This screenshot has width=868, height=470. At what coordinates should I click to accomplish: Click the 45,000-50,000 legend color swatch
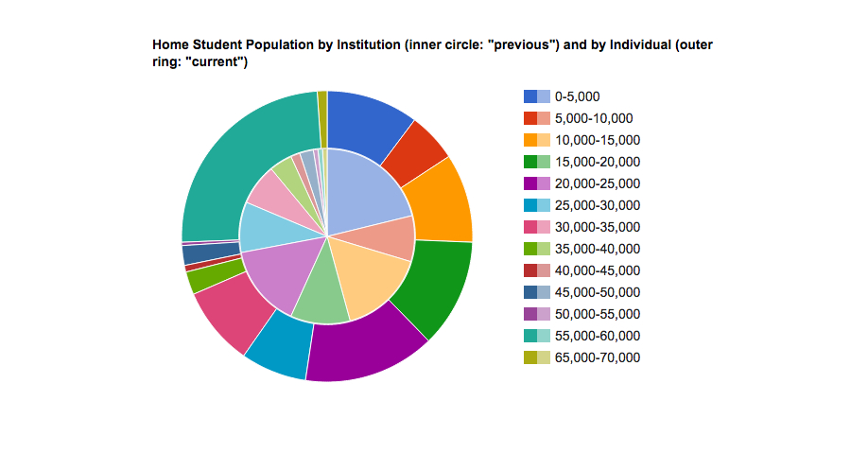(x=537, y=292)
